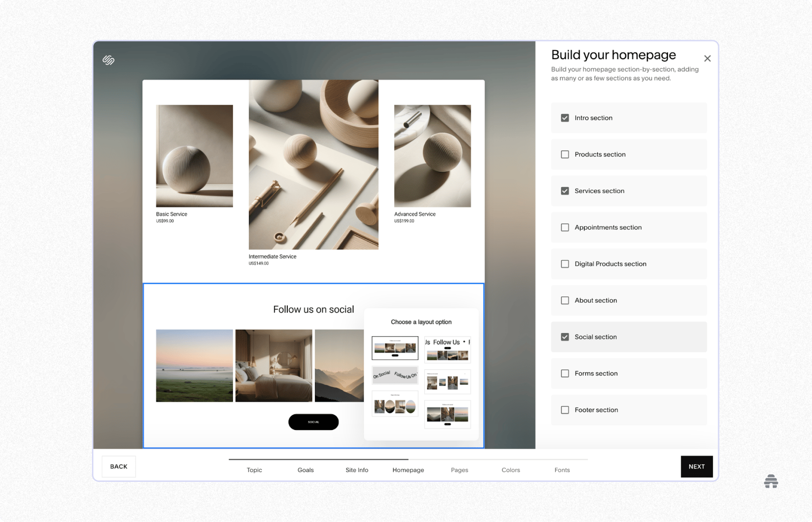Click the 'US$149.00' price

pos(258,263)
